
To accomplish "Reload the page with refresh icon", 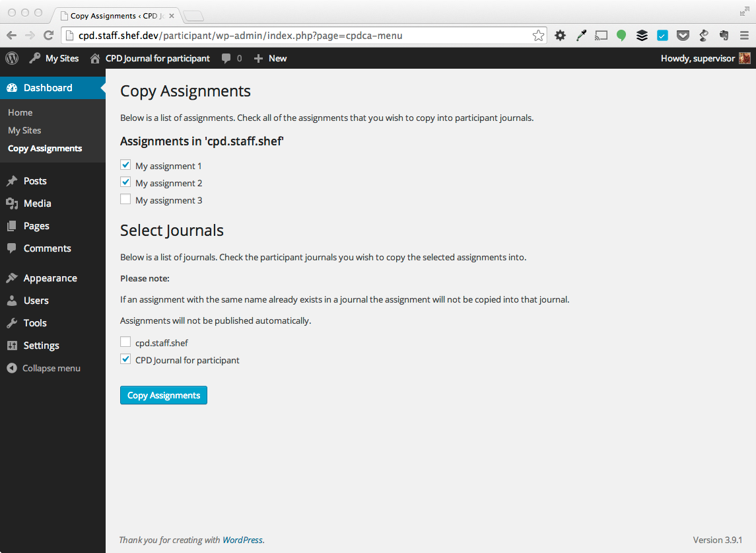I will (48, 35).
